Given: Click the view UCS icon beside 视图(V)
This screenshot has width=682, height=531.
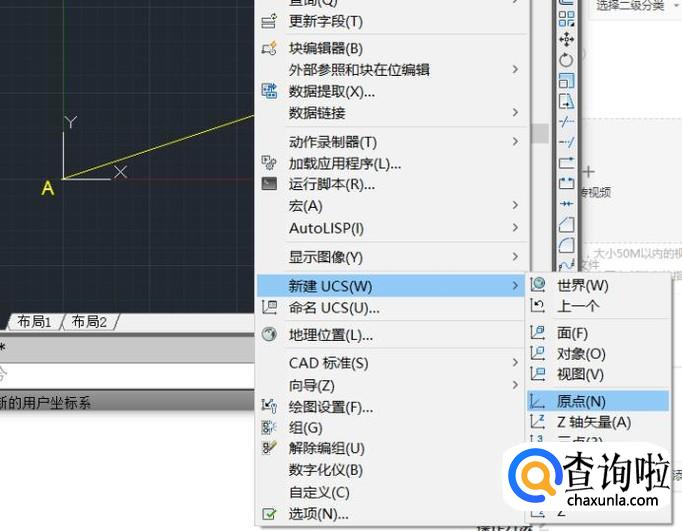Looking at the screenshot, I should [538, 374].
